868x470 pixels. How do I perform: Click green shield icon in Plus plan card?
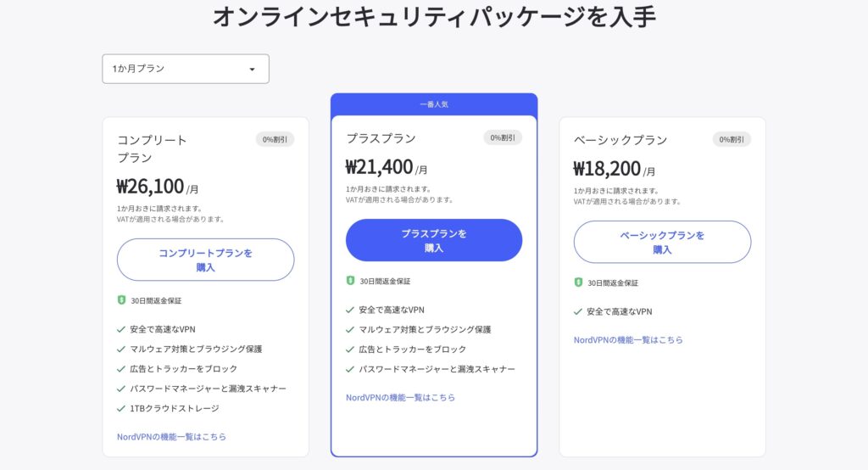click(x=350, y=281)
